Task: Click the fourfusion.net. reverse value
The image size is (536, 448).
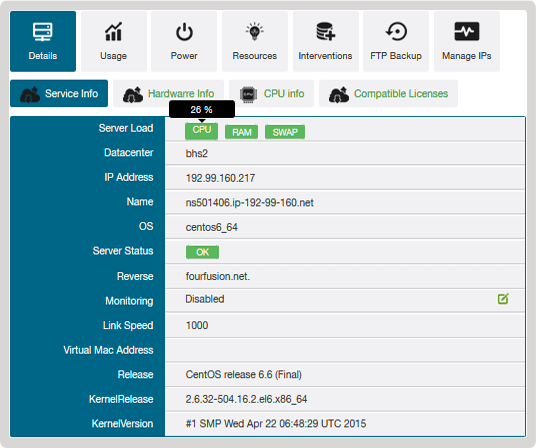Action: (217, 276)
